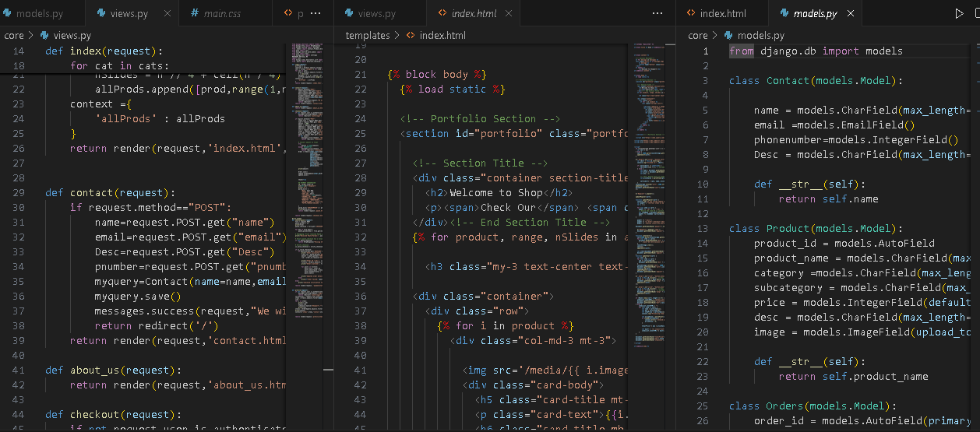Expand the core breadcrumb above views.py

pos(14,35)
